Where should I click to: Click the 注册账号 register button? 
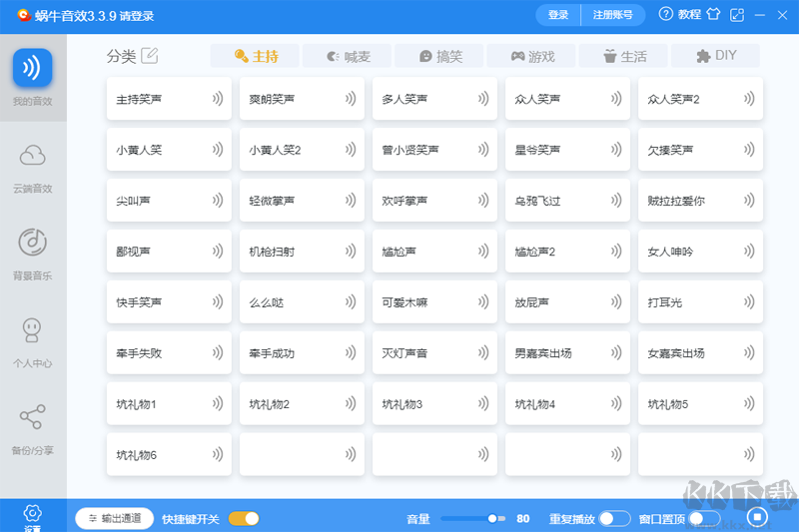613,15
